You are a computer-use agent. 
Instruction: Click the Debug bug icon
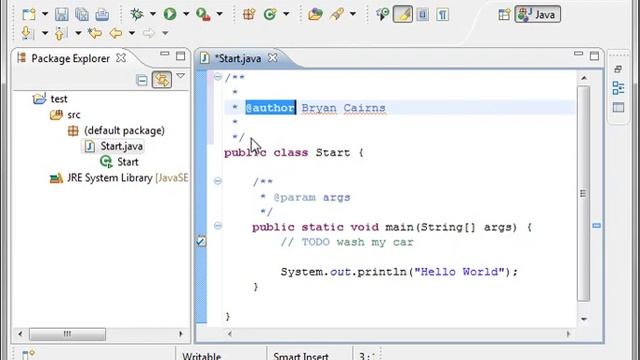pyautogui.click(x=137, y=15)
